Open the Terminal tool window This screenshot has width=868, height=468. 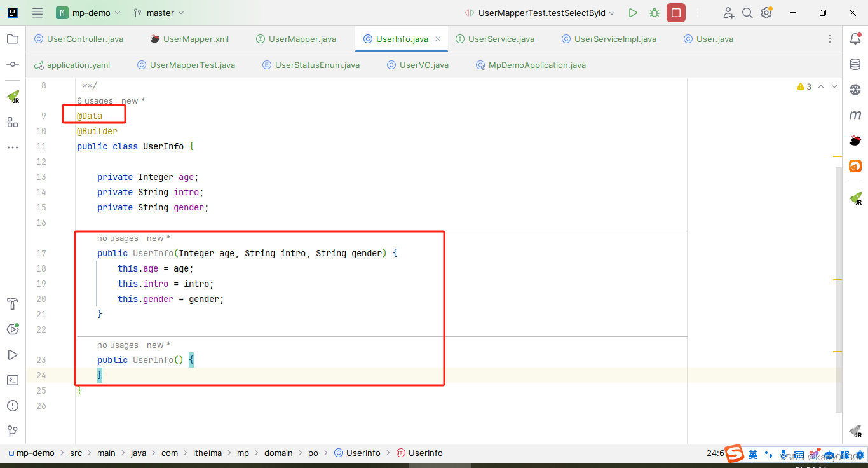coord(13,380)
